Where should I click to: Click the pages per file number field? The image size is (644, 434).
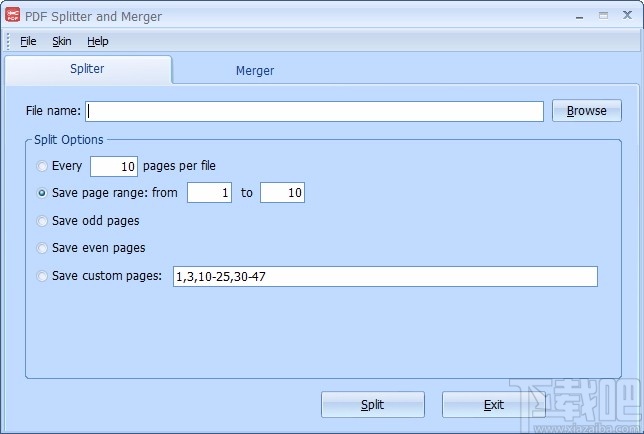114,166
